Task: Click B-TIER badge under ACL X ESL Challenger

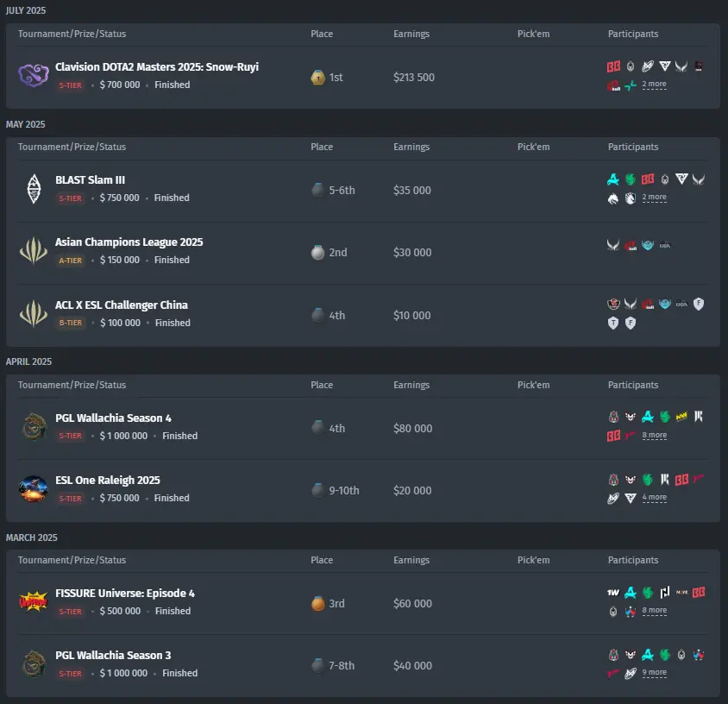Action: [71, 324]
